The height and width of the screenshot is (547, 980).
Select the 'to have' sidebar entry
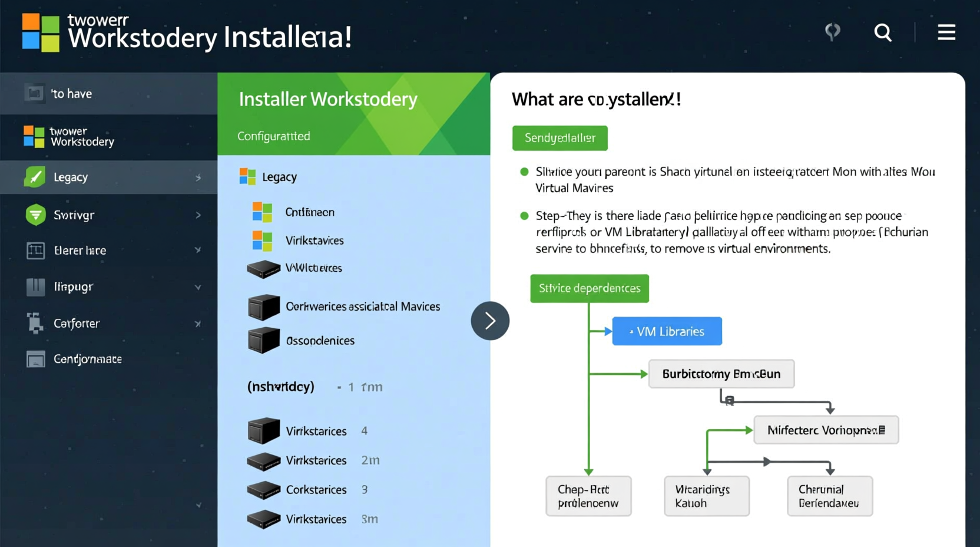tap(71, 93)
